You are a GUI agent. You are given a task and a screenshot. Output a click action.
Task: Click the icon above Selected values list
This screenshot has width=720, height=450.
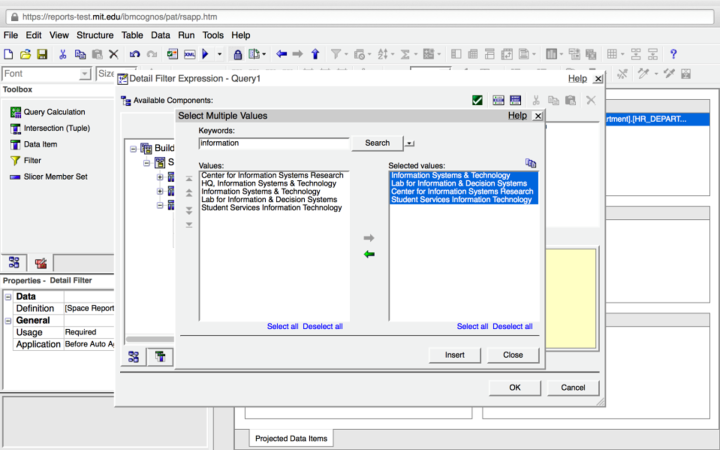[531, 163]
